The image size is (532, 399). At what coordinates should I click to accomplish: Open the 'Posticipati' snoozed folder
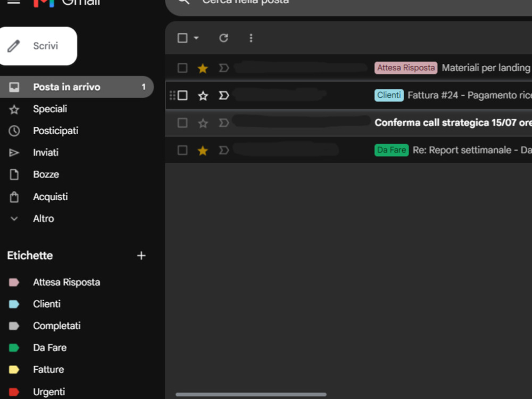pyautogui.click(x=56, y=131)
